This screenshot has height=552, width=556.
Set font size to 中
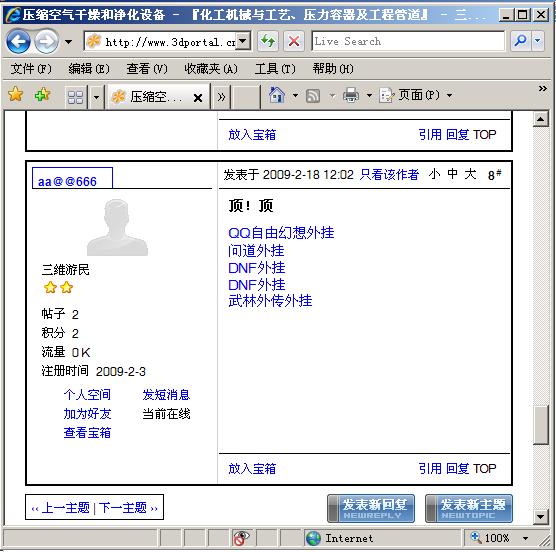click(x=452, y=174)
